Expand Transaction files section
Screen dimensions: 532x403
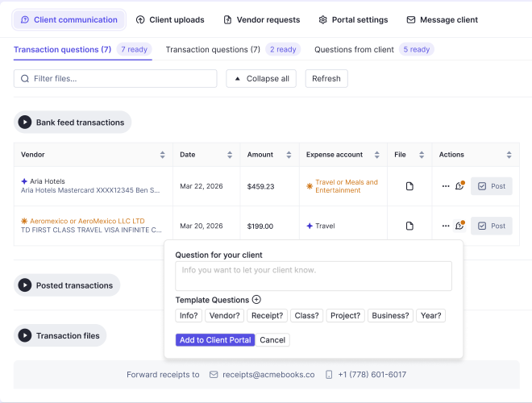[x=60, y=335]
